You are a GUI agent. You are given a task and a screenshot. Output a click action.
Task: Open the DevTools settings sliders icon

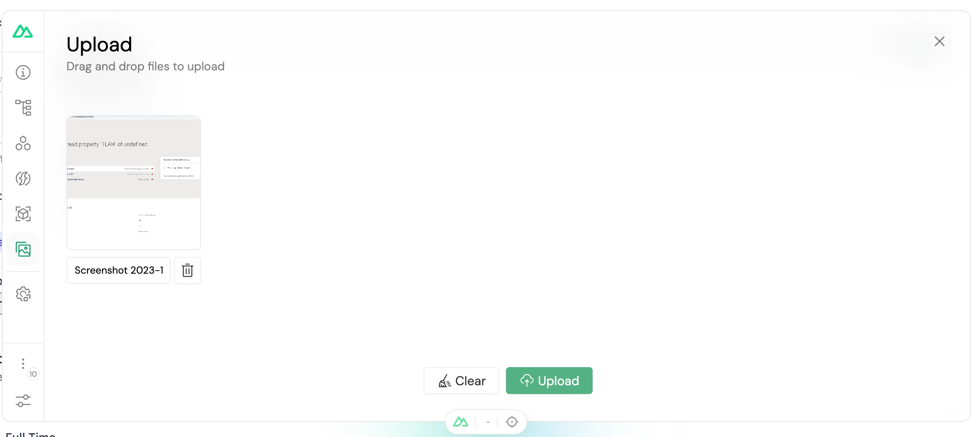23,400
